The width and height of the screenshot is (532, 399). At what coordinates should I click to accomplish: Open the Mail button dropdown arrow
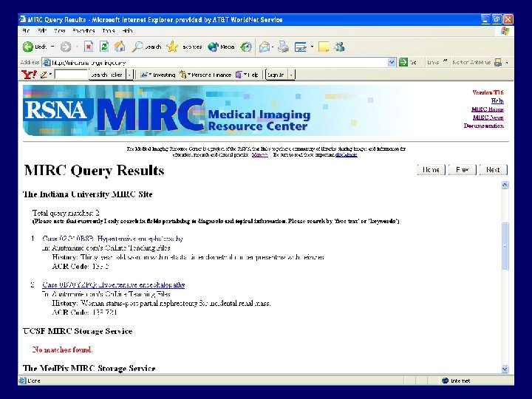(x=273, y=47)
